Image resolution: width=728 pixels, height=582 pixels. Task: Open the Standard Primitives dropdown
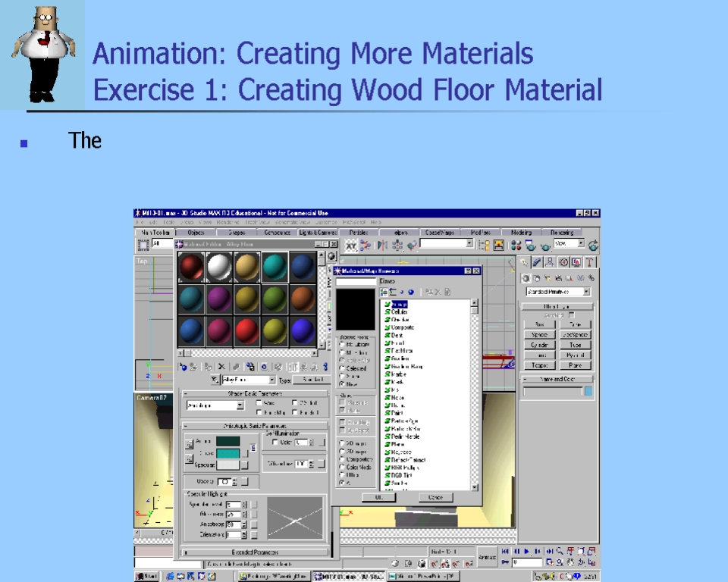coord(557,292)
